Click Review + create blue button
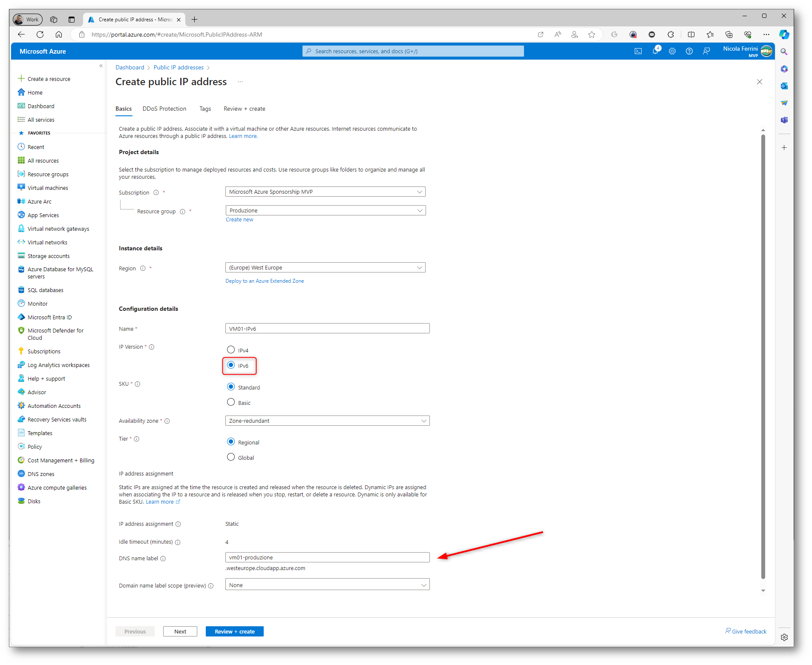 pyautogui.click(x=235, y=631)
